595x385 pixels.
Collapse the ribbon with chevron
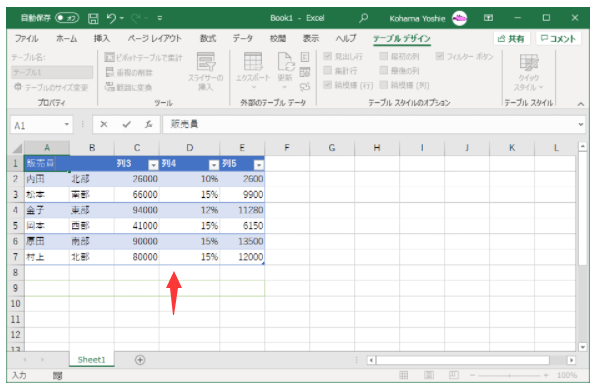581,104
